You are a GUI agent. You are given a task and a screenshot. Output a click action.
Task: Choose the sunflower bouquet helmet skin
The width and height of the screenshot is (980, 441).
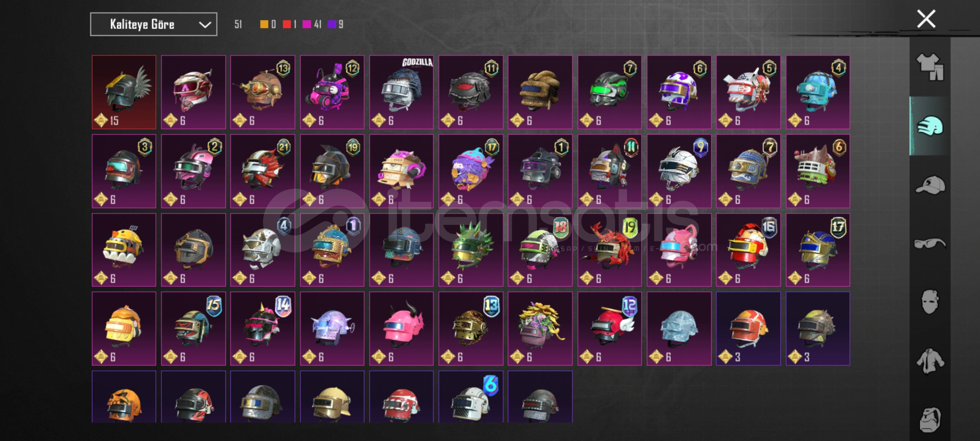pyautogui.click(x=540, y=328)
